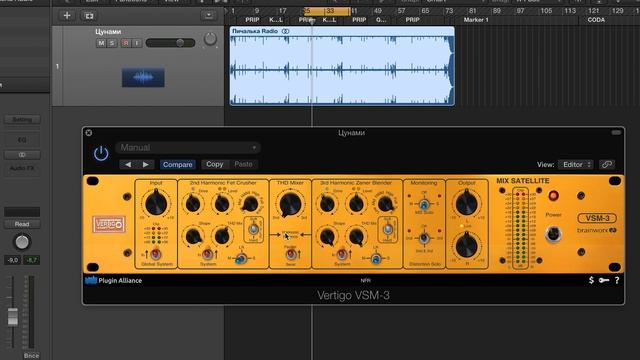Flip the 2nd/3rd Distortion Solo switch
The height and width of the screenshot is (360, 640).
pos(424,238)
